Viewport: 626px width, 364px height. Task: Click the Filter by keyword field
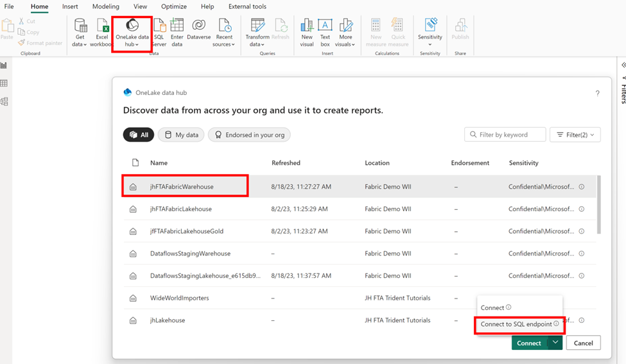[x=505, y=135]
